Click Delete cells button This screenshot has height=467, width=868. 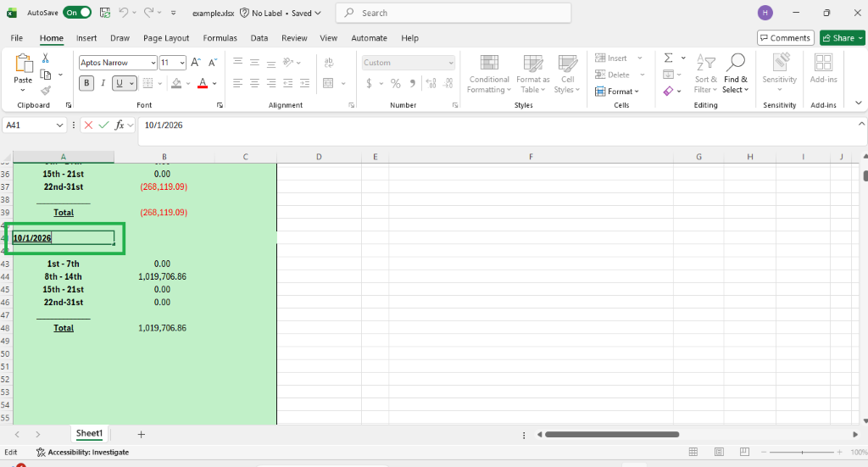[x=612, y=75]
